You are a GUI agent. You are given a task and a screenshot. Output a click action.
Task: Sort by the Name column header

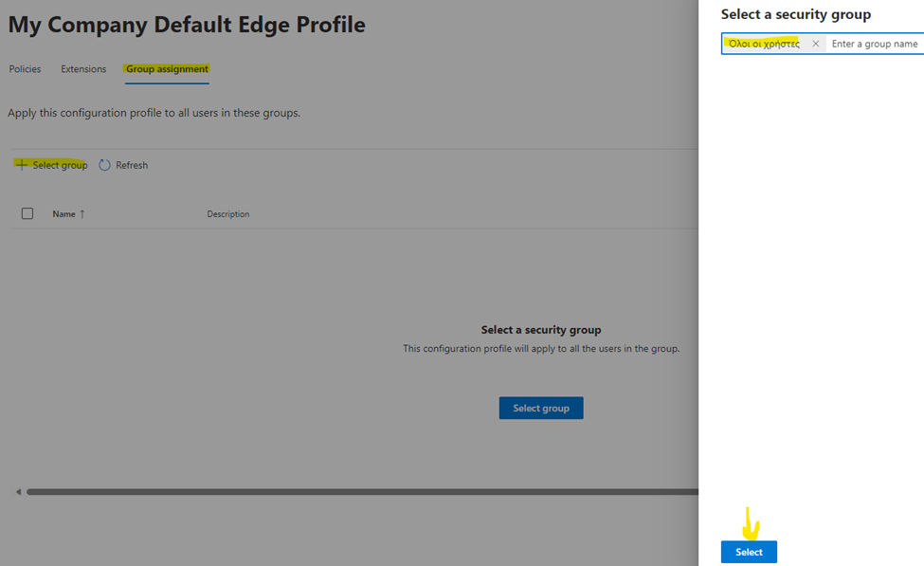(x=63, y=214)
